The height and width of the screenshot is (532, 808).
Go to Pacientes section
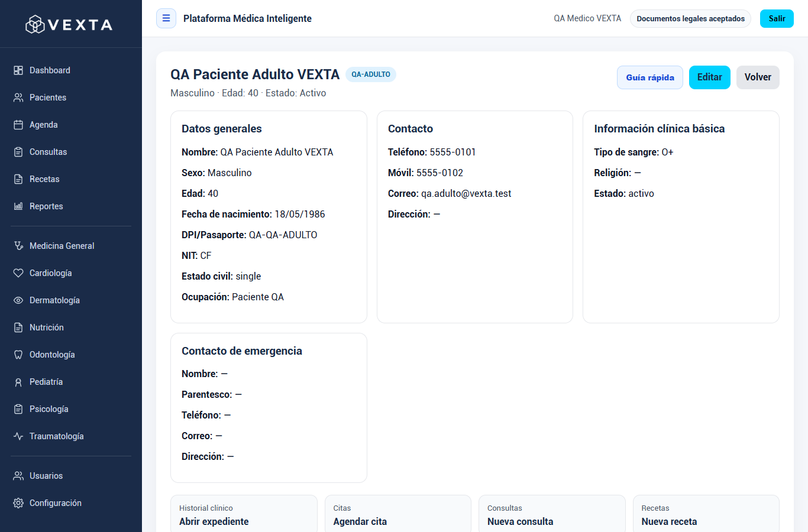coord(71,98)
